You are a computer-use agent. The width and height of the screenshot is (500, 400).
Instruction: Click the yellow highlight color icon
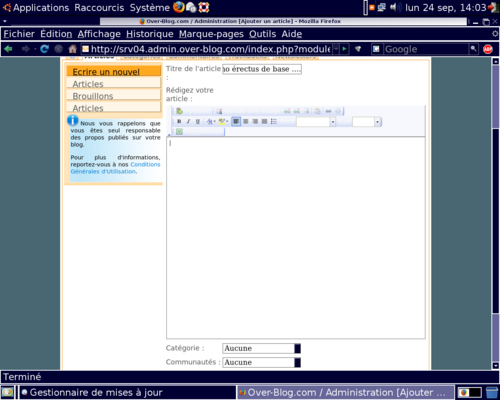click(222, 121)
